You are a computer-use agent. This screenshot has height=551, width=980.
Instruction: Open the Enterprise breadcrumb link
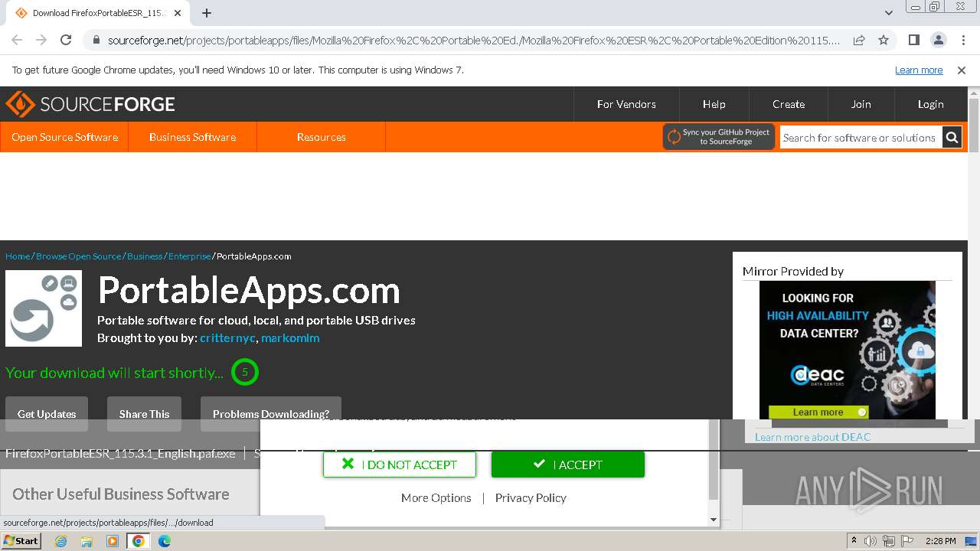190,256
